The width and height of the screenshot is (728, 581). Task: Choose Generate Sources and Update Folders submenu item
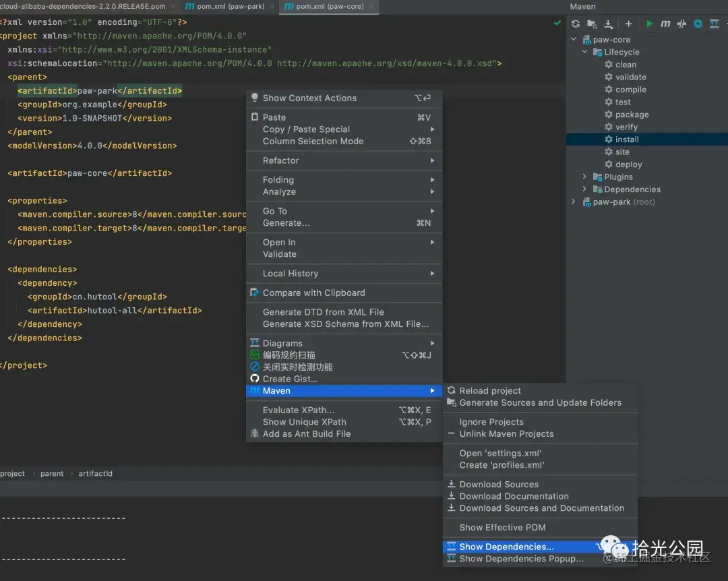(541, 402)
